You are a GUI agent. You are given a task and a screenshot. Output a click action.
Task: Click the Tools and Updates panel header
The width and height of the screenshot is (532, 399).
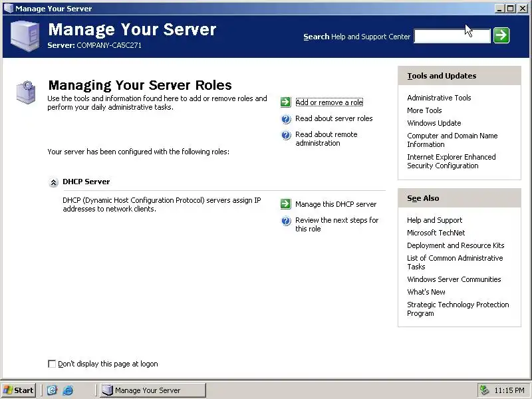pyautogui.click(x=460, y=76)
